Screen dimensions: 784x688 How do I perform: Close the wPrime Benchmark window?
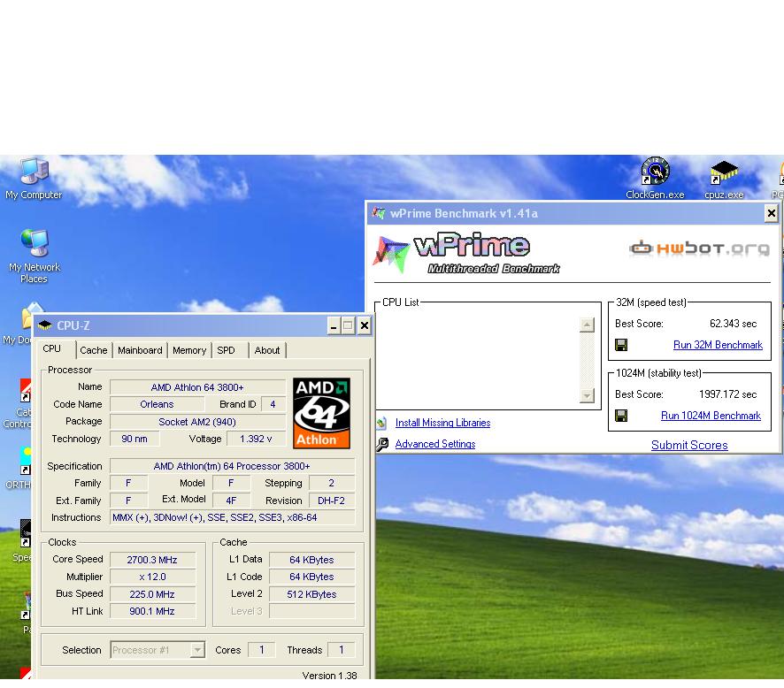(x=772, y=214)
